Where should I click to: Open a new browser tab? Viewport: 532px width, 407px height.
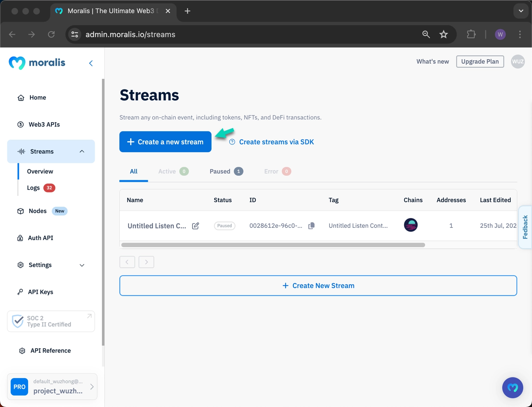188,11
